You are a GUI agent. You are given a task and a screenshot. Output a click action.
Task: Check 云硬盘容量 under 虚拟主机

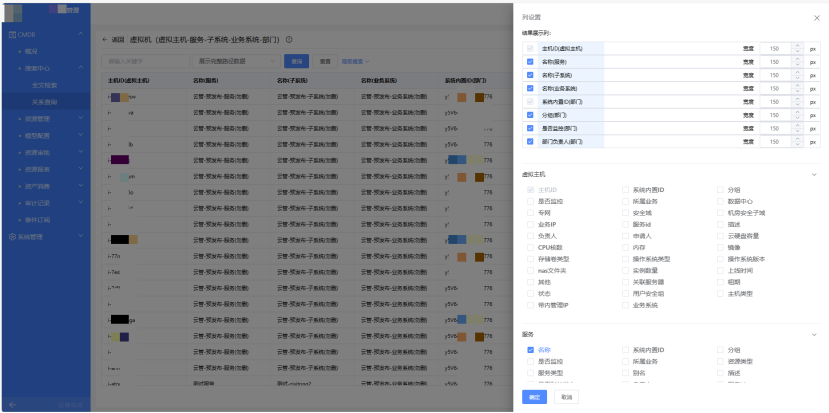[721, 236]
